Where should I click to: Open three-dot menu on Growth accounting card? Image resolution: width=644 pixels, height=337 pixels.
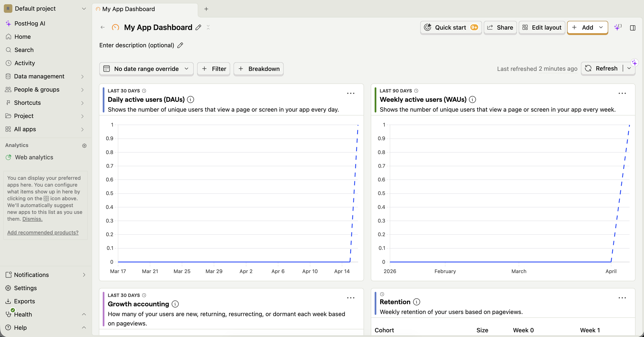pyautogui.click(x=351, y=298)
